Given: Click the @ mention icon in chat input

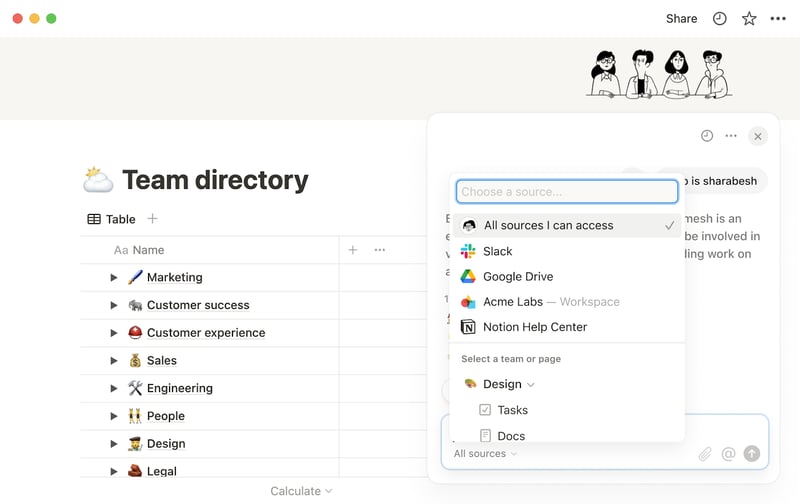Looking at the screenshot, I should pos(729,453).
